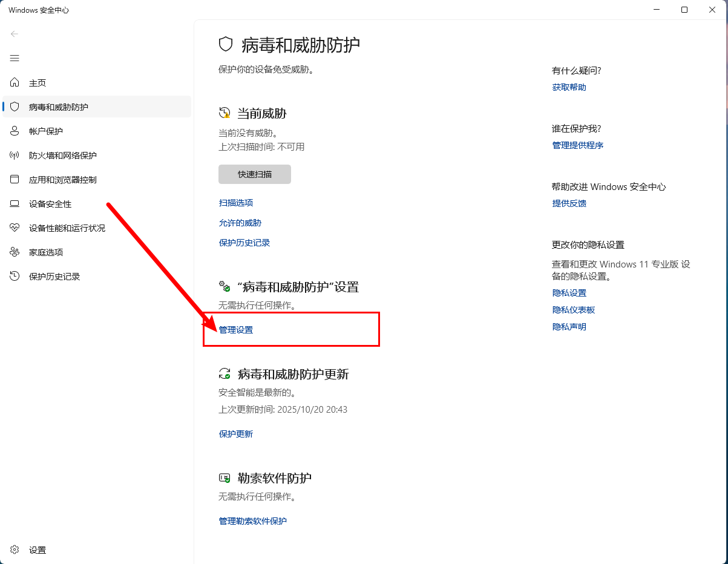
Task: Click the device security laptop icon
Action: click(15, 204)
